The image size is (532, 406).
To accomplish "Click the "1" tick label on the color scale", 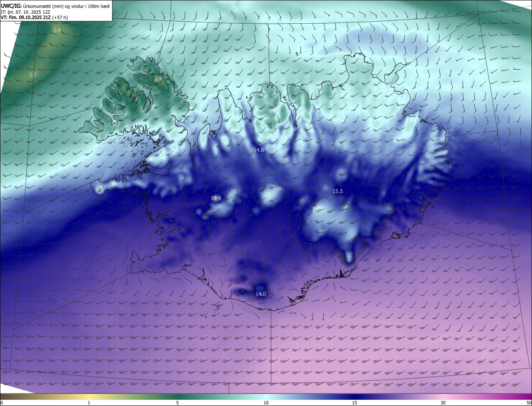I will pos(89,403).
